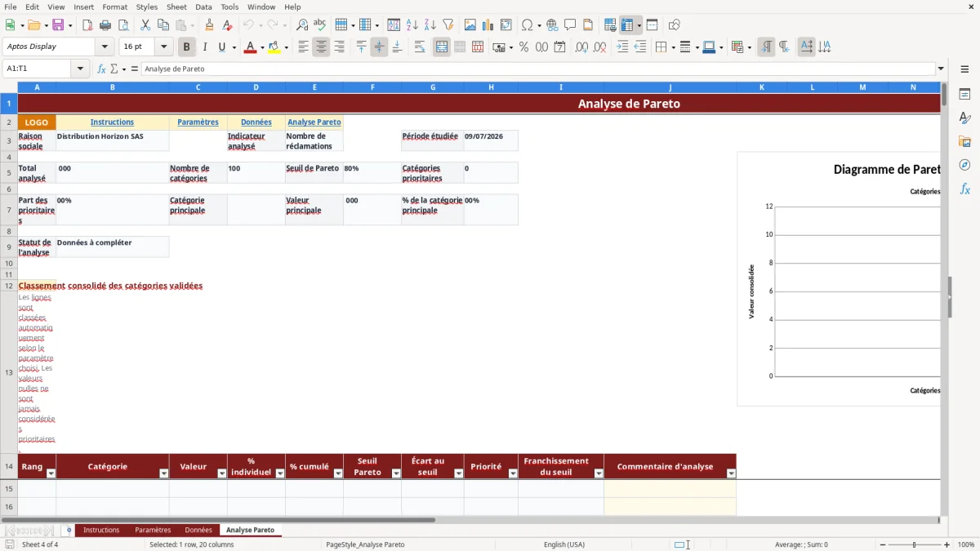
Task: Switch to Données sheet tab
Action: (x=198, y=530)
